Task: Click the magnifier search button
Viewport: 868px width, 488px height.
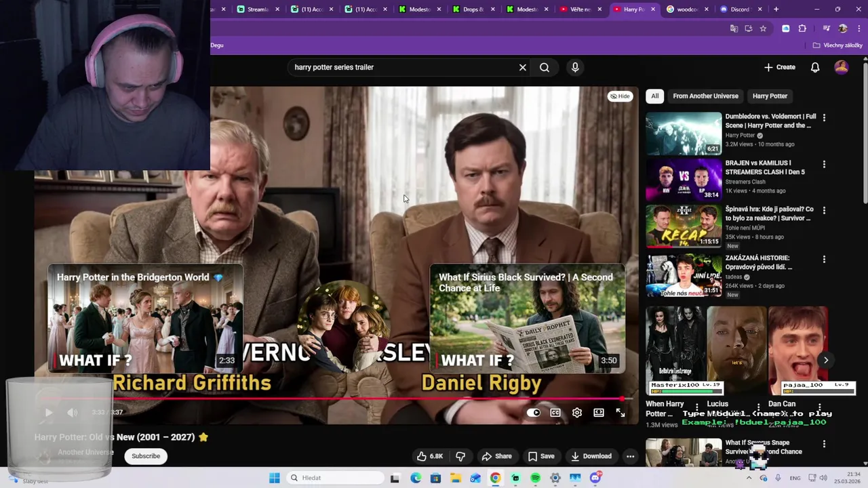Action: click(545, 67)
